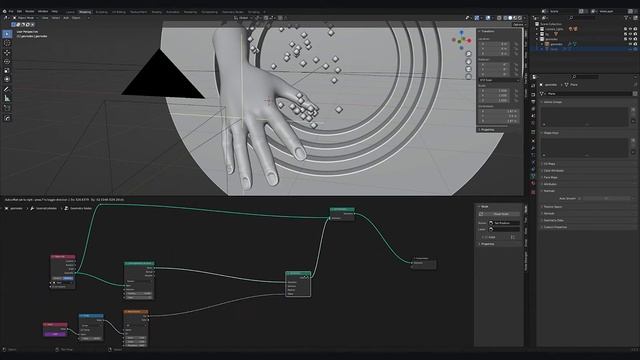Click the viewport navigation axis gizmo
Screen dimensions: 640x360
pos(462,40)
